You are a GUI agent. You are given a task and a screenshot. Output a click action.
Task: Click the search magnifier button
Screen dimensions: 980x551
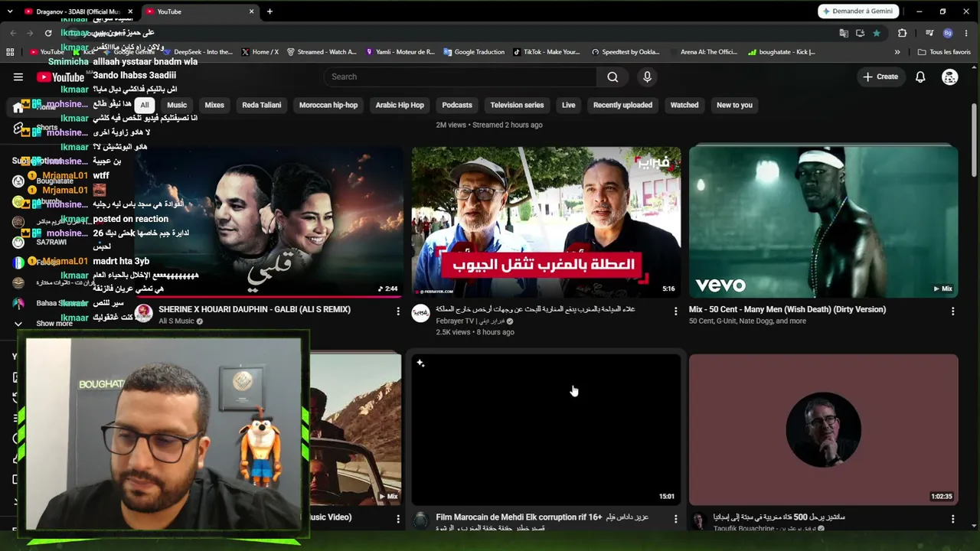pos(612,77)
